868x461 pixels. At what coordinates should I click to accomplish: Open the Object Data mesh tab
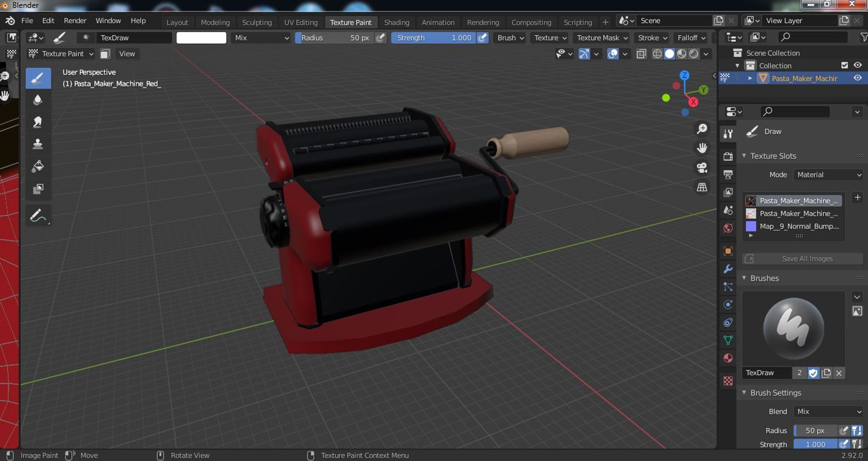(x=728, y=340)
